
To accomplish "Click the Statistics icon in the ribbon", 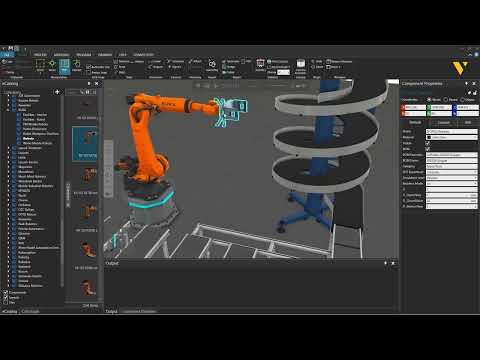I will 260,65.
